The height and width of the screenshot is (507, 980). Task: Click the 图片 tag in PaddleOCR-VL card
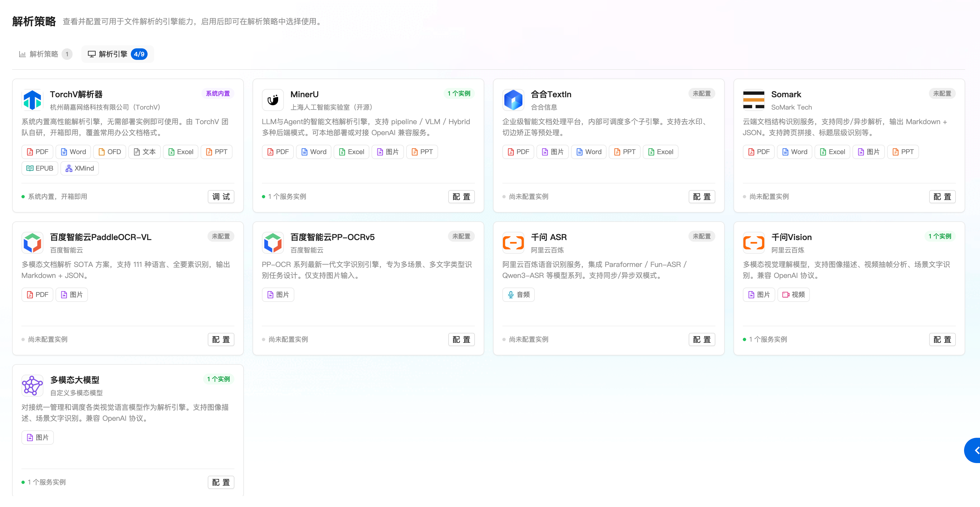tap(72, 295)
